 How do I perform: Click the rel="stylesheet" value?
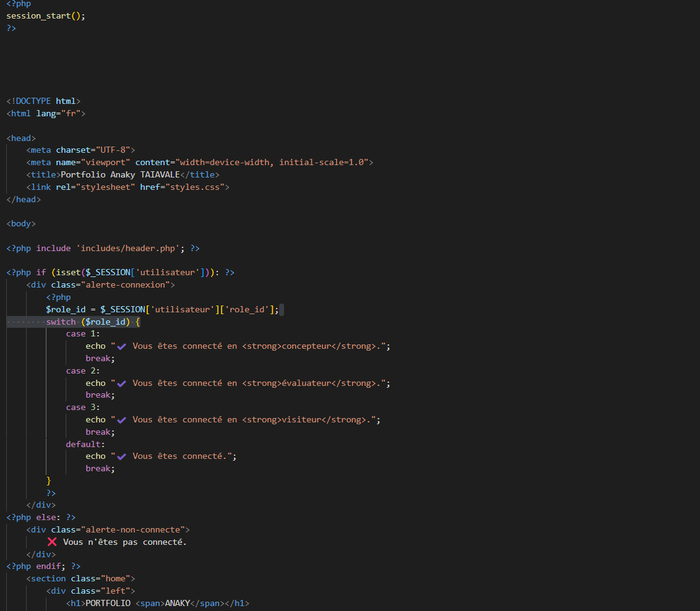click(x=105, y=187)
